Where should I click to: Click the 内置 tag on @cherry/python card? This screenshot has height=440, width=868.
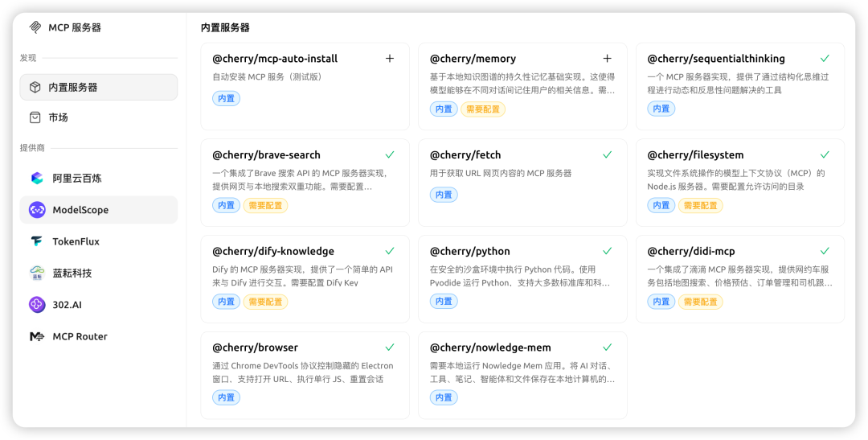444,302
